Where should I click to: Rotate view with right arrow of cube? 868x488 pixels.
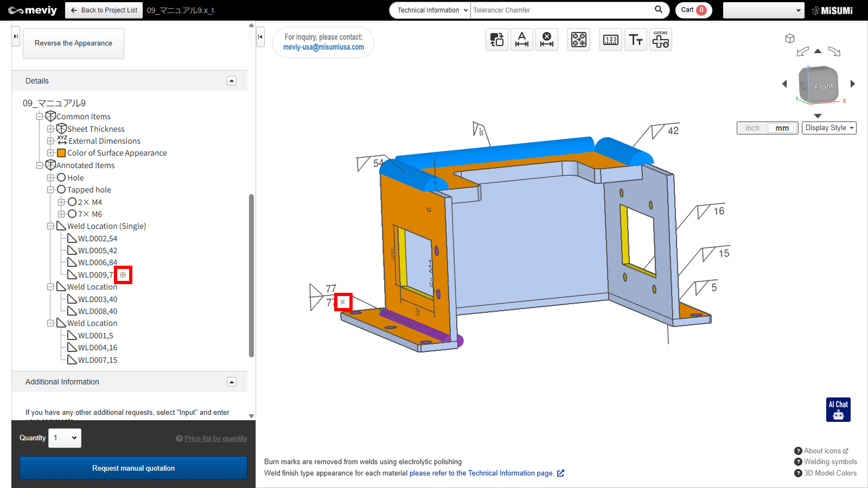point(852,84)
